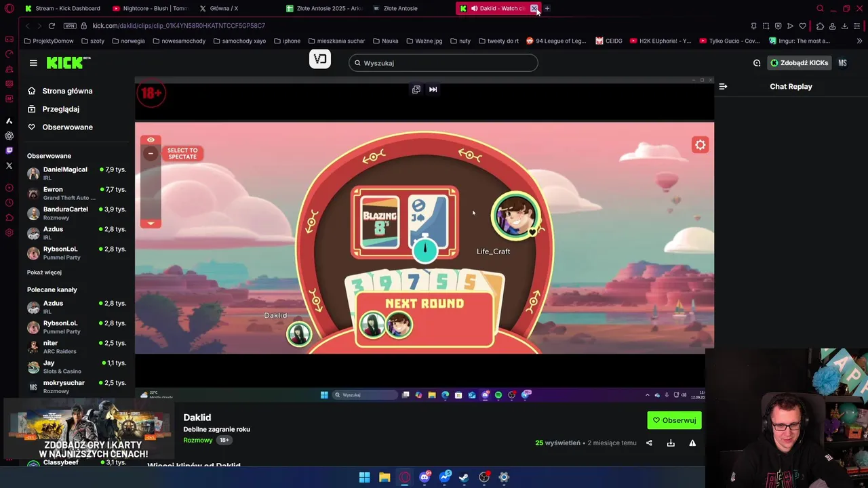This screenshot has height=488, width=868.
Task: Open the MS profile avatar menu
Action: tap(842, 63)
